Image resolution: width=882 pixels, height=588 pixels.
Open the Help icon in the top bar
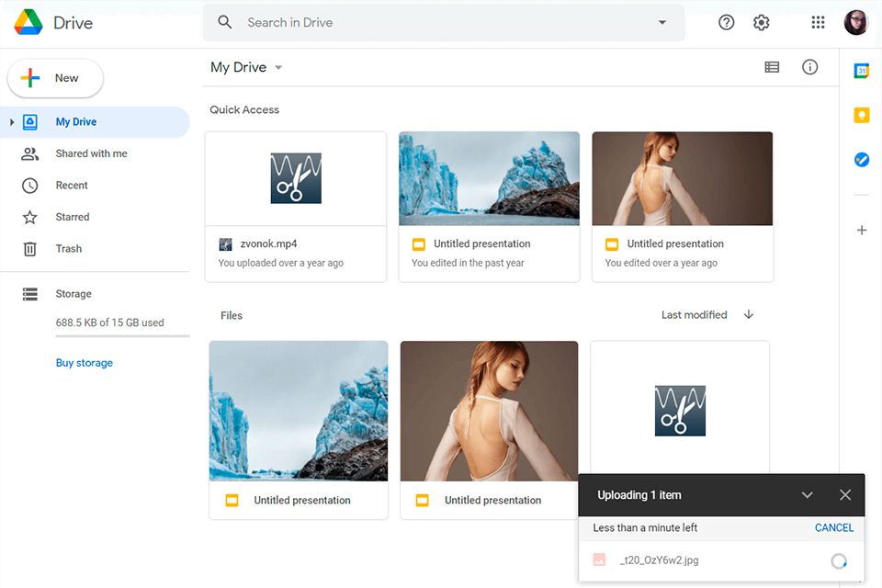click(x=726, y=22)
